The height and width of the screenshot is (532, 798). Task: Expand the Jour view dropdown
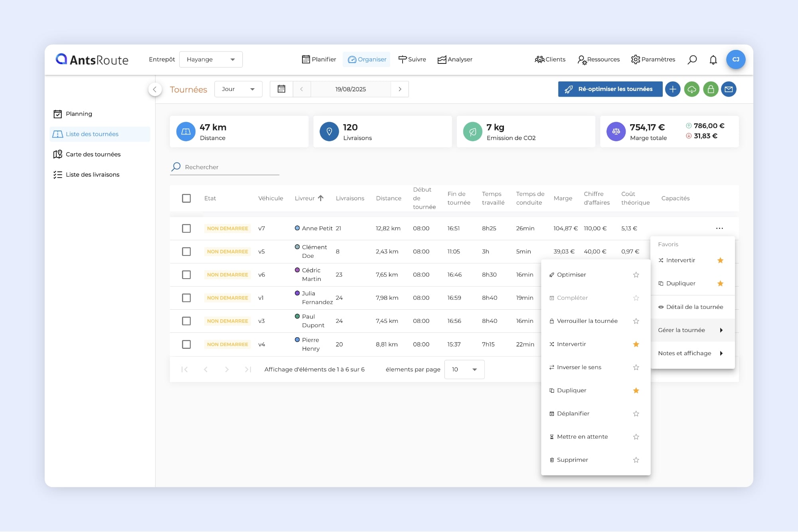coord(238,89)
